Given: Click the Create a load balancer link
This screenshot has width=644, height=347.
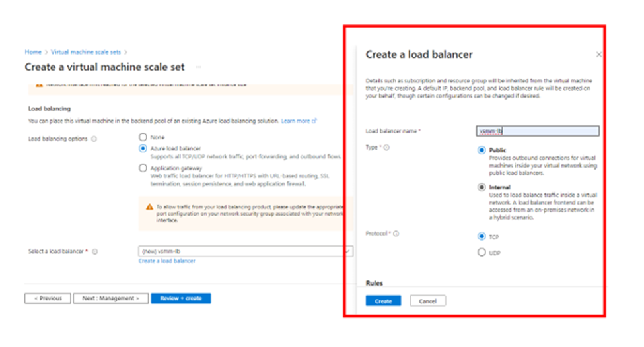Looking at the screenshot, I should [x=166, y=261].
